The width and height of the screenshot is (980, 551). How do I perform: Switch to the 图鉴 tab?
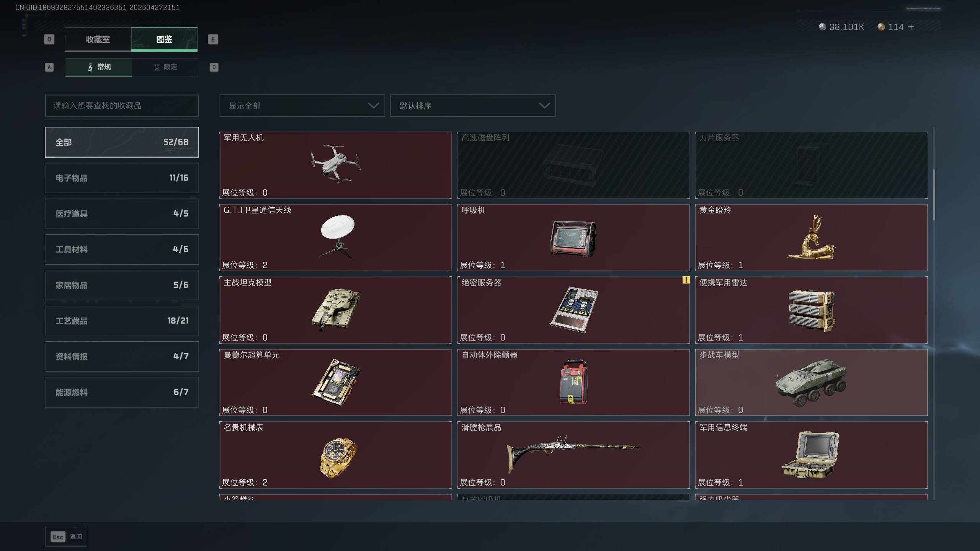(x=164, y=39)
